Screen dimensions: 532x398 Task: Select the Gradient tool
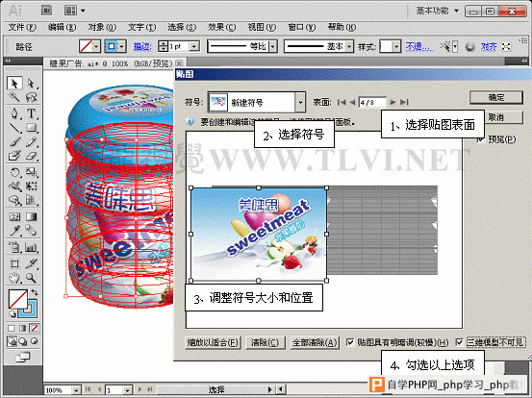coord(31,216)
